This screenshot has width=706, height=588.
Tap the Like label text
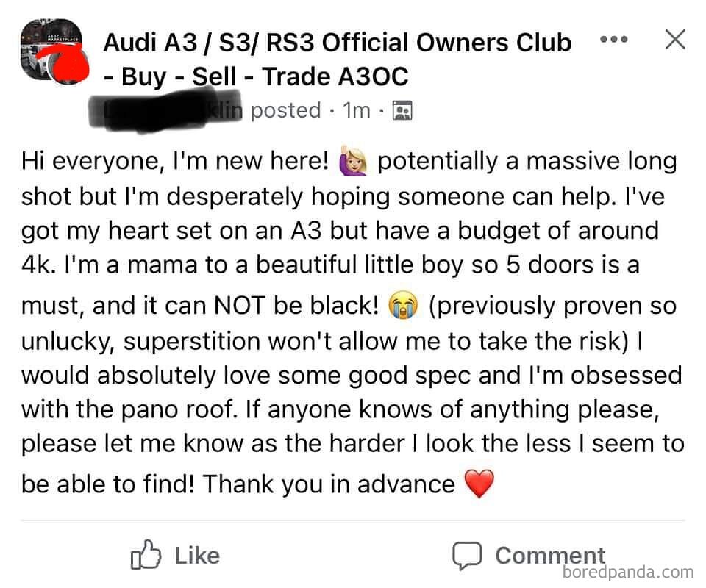point(197,556)
